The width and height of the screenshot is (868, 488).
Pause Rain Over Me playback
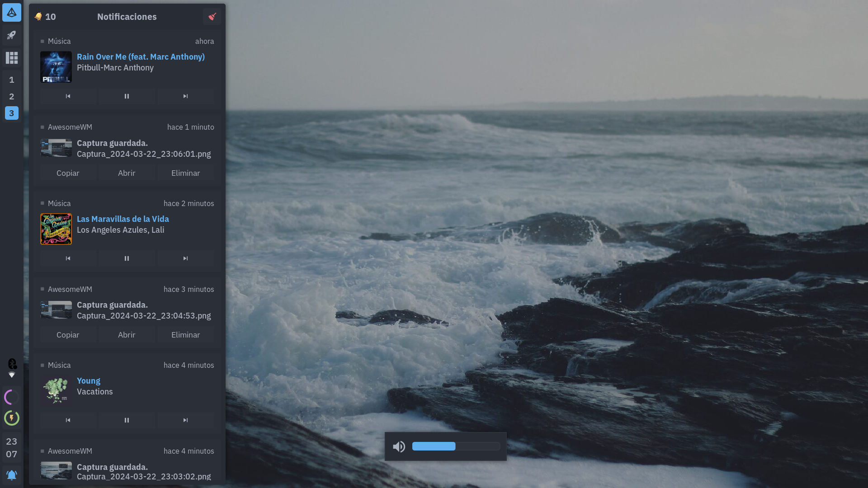(x=127, y=96)
